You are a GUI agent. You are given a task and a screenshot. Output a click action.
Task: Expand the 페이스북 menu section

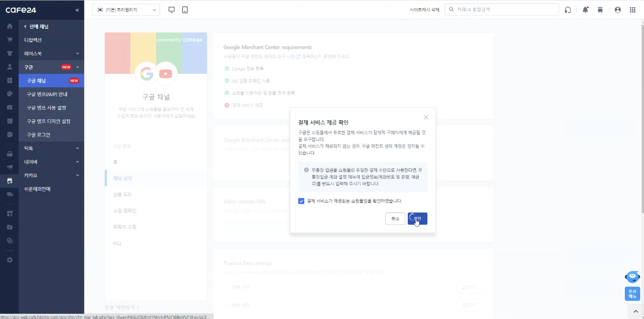(52, 53)
